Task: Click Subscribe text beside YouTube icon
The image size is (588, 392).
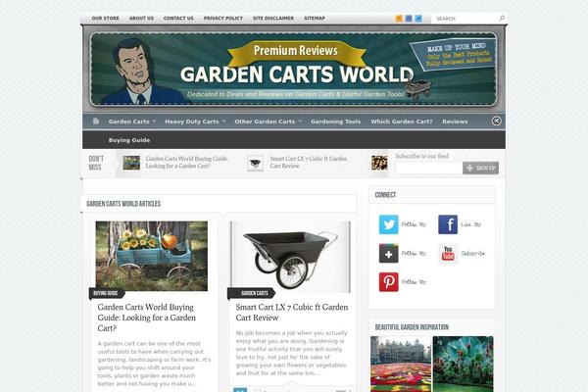Action: [x=473, y=253]
